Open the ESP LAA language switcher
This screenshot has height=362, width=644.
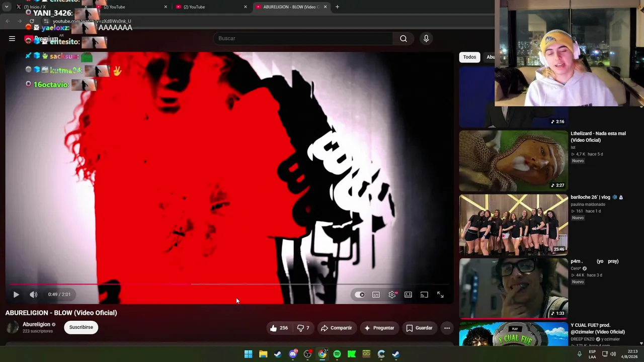click(592, 354)
